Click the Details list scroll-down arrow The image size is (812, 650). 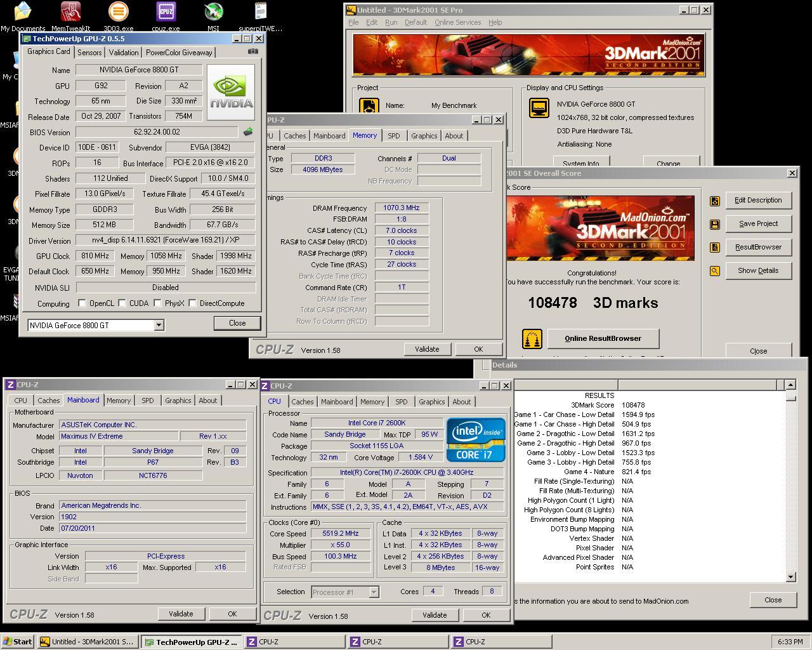pos(790,577)
